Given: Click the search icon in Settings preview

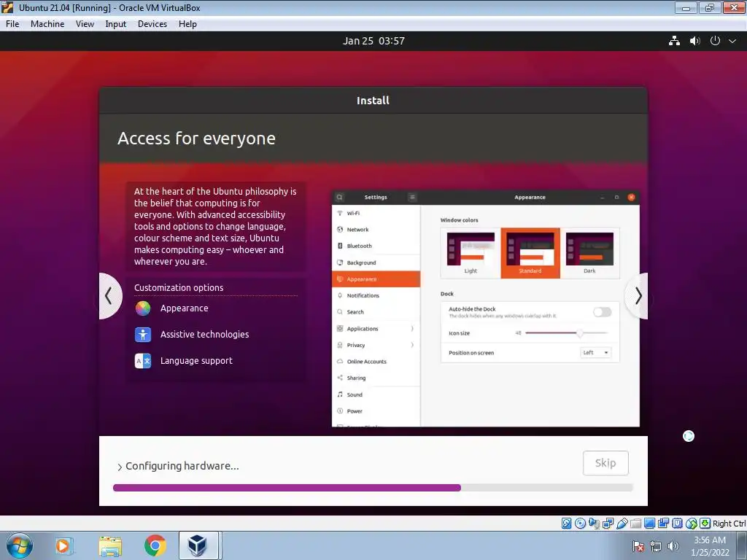Looking at the screenshot, I should [339, 197].
